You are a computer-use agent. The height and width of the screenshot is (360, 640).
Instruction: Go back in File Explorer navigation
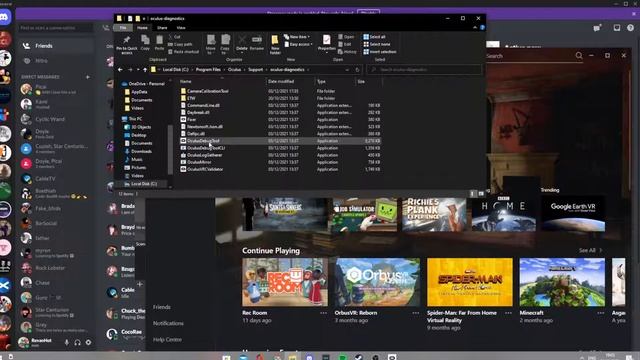120,70
